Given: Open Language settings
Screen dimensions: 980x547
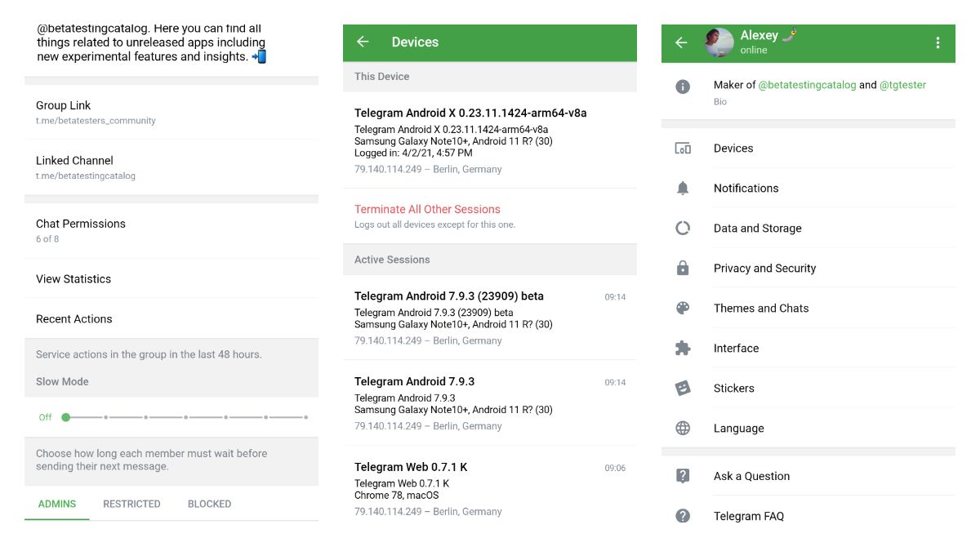Looking at the screenshot, I should (x=808, y=429).
